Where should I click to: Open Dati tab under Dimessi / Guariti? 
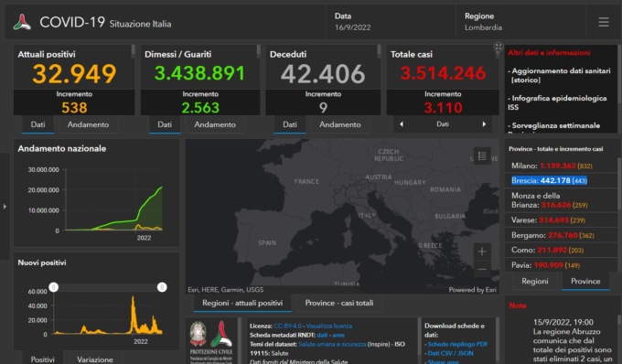(x=165, y=124)
